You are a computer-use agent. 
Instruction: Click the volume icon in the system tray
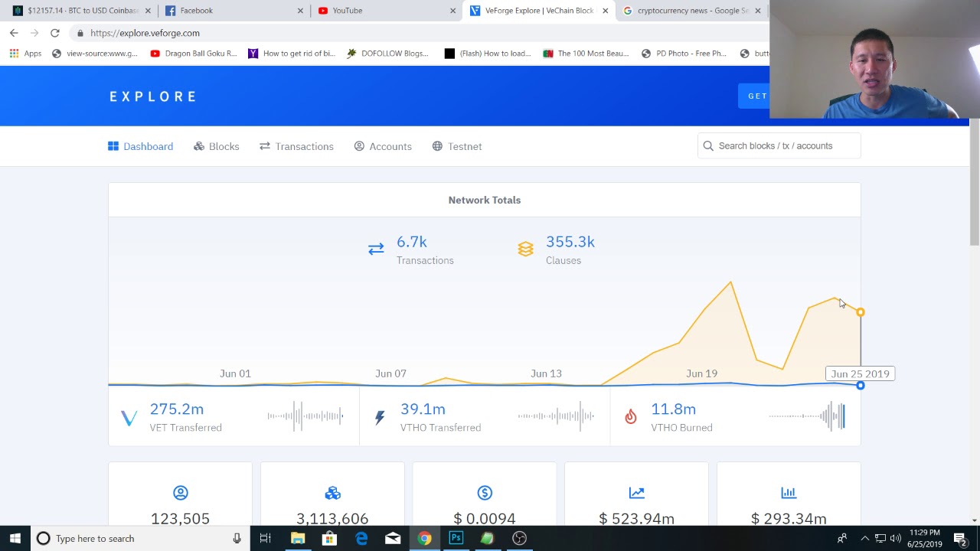coord(896,539)
